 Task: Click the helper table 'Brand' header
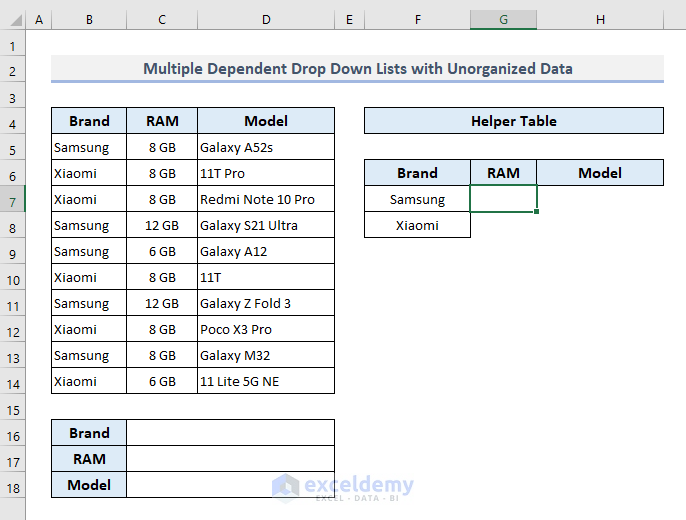coord(417,173)
